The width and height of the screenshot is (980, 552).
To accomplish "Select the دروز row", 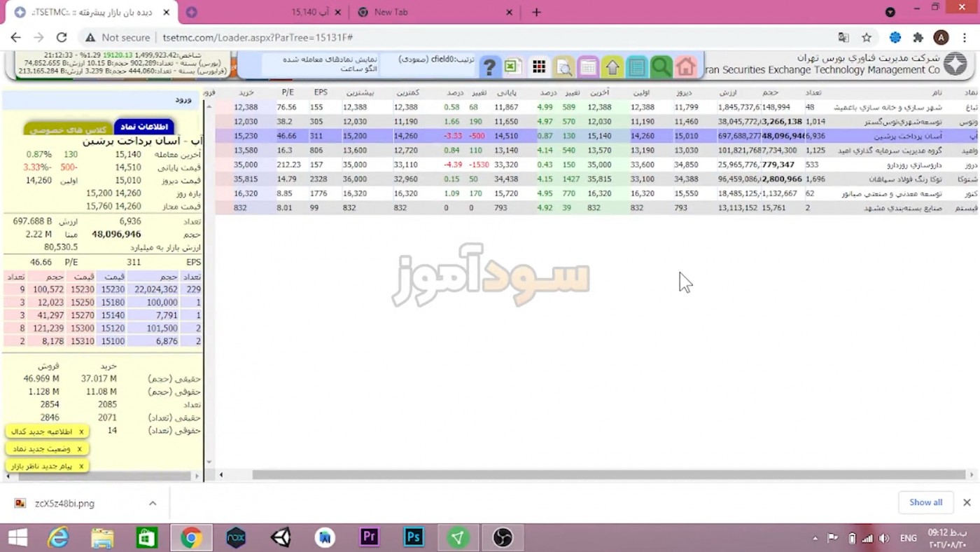I will pos(596,165).
